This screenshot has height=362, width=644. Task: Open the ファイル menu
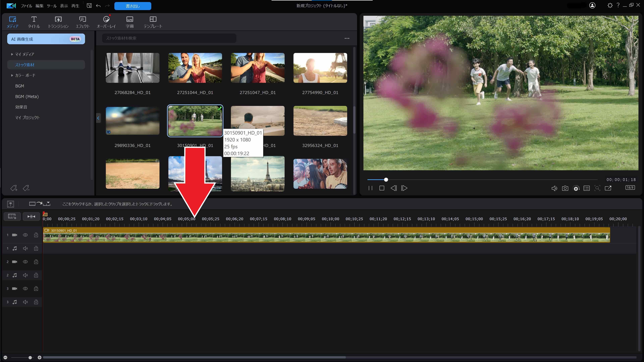(x=26, y=6)
